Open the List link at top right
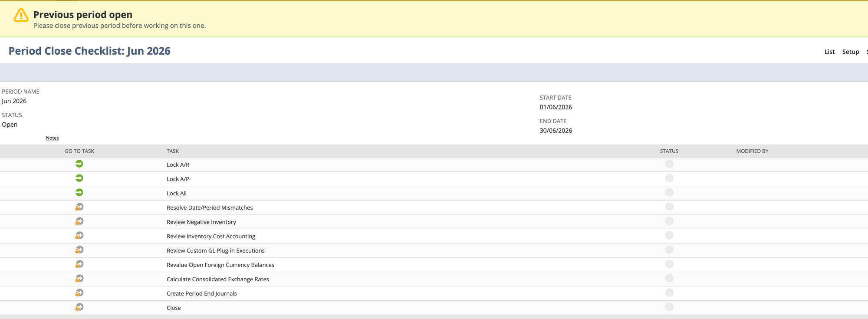The height and width of the screenshot is (319, 868). click(829, 52)
